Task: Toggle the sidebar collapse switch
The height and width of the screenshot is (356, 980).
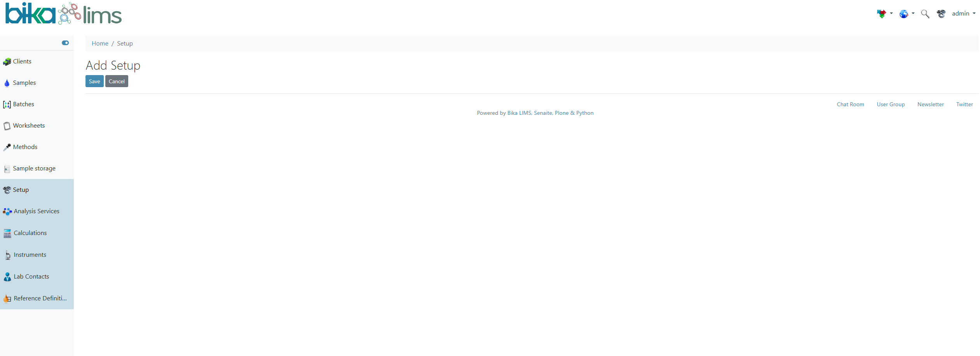Action: [65, 43]
